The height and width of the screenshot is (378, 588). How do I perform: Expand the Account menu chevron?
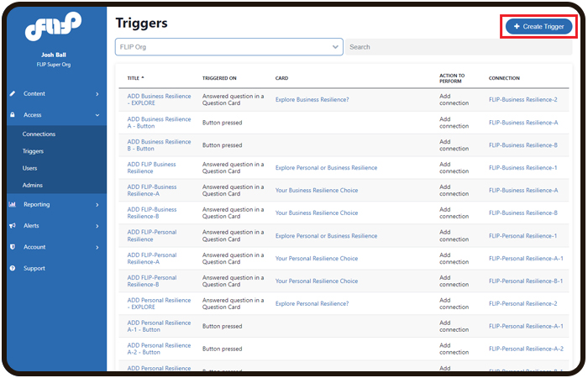click(97, 248)
